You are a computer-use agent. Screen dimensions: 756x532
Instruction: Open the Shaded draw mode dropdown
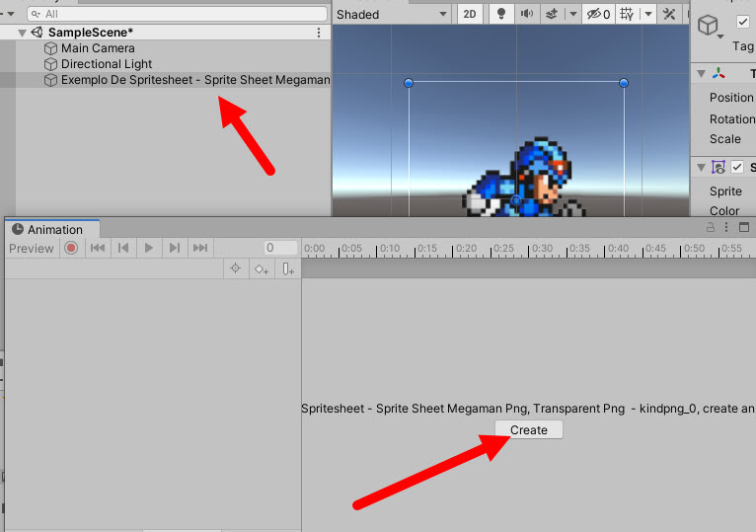[x=392, y=15]
